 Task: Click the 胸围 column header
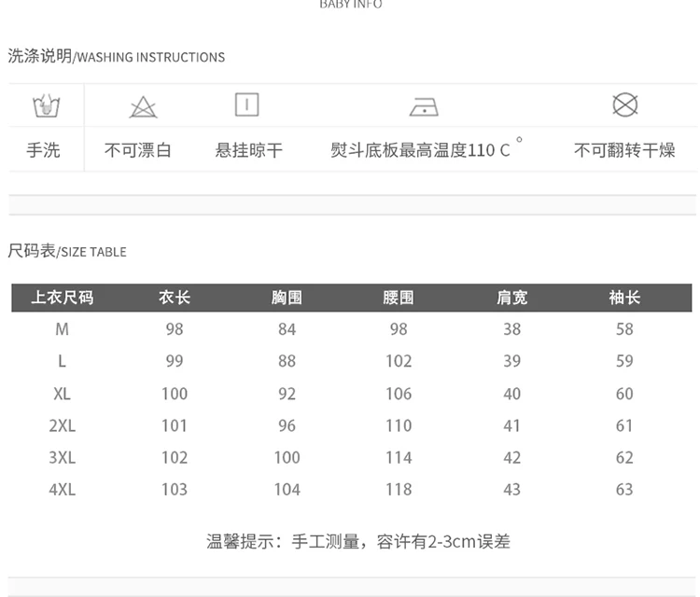(287, 298)
